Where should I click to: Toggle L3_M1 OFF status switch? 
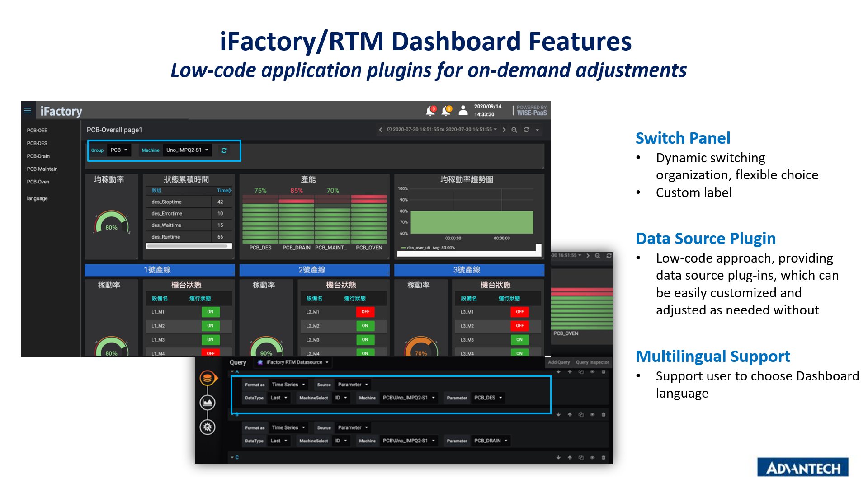pyautogui.click(x=520, y=312)
